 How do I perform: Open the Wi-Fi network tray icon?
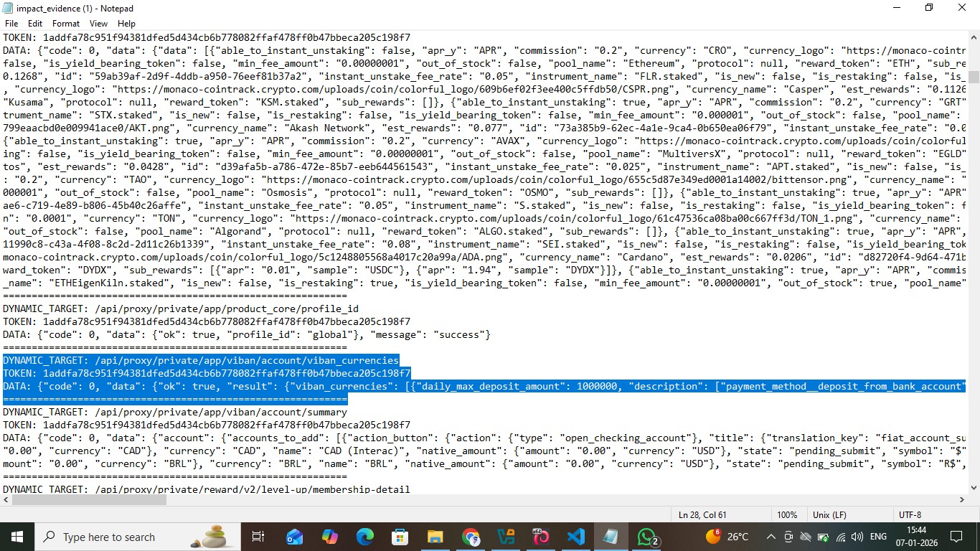coord(841,537)
